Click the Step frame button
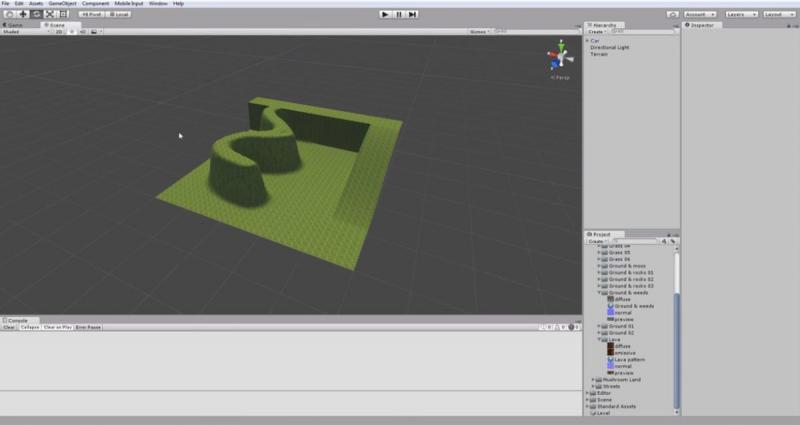The width and height of the screenshot is (800, 425). click(x=413, y=14)
